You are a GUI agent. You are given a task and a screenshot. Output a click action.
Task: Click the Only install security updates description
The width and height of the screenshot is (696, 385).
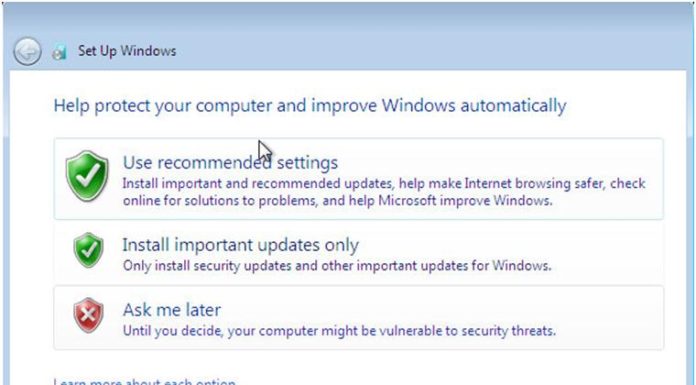click(337, 266)
